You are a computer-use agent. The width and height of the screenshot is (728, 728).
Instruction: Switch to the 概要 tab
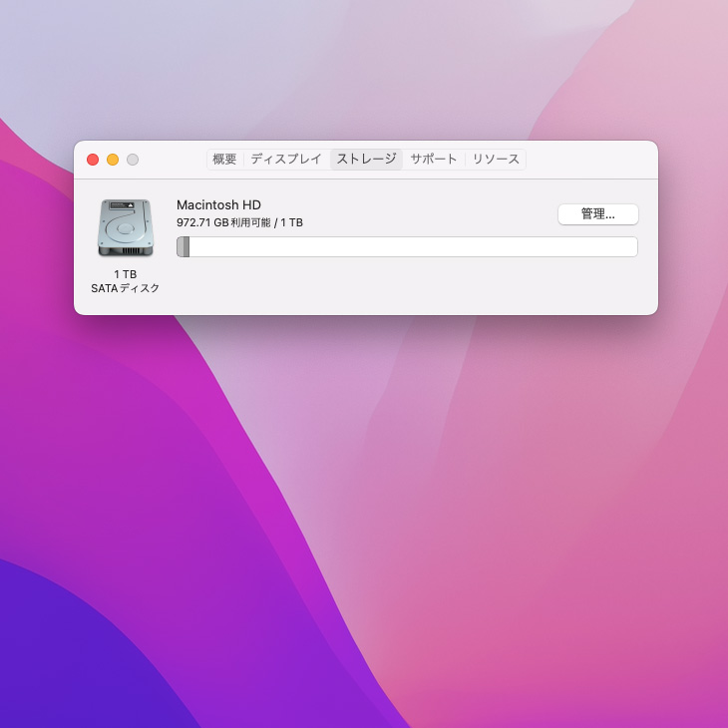(224, 160)
